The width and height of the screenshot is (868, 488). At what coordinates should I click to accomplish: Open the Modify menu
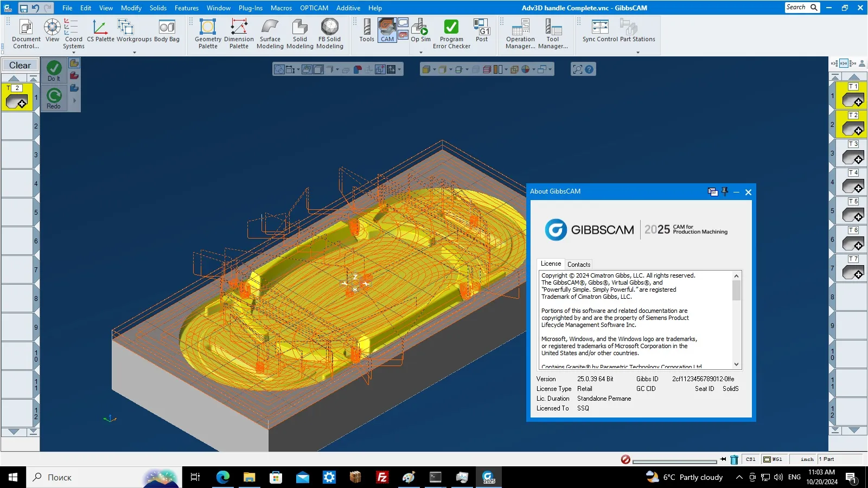point(131,8)
